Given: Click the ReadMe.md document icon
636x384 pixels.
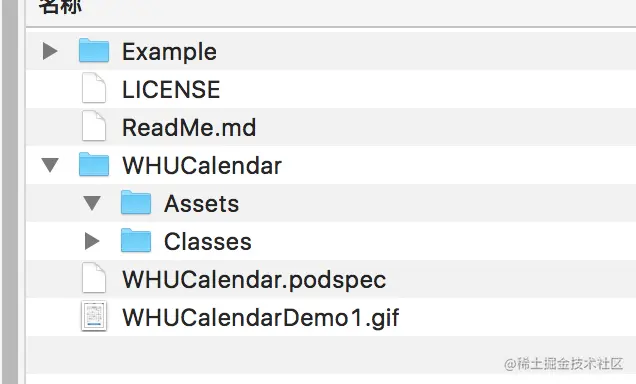Looking at the screenshot, I should [94, 126].
